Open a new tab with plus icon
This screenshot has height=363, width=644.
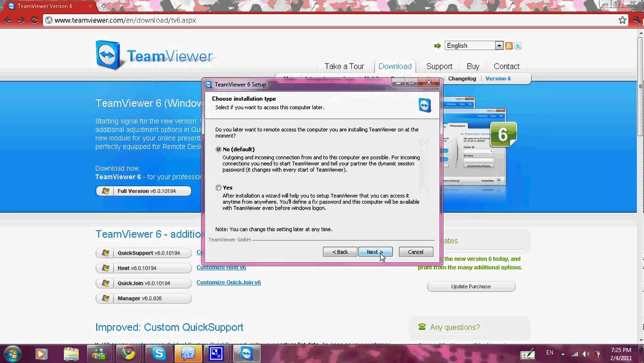(104, 6)
